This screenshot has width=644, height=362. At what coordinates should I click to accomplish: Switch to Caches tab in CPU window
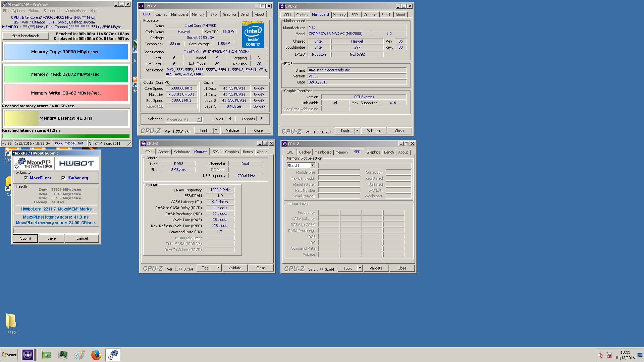pos(161,14)
